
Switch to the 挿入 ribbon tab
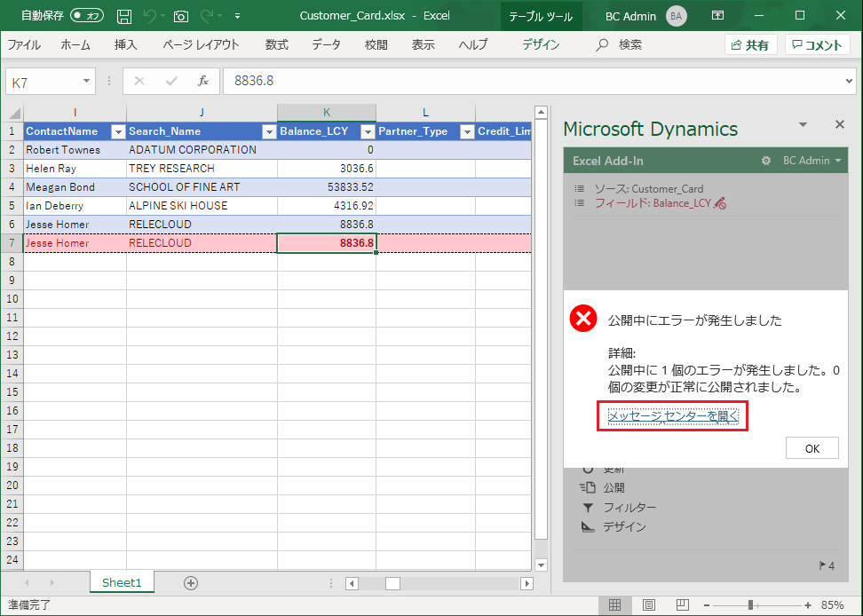(125, 44)
